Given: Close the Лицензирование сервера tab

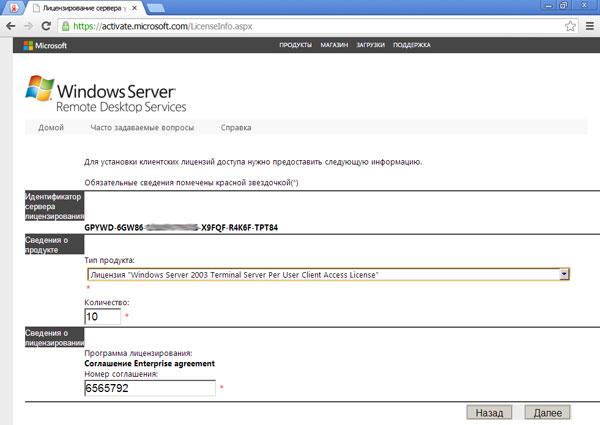Looking at the screenshot, I should (x=134, y=8).
